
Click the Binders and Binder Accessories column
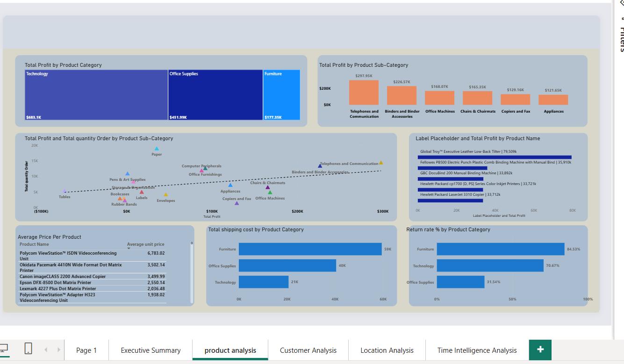tap(402, 95)
